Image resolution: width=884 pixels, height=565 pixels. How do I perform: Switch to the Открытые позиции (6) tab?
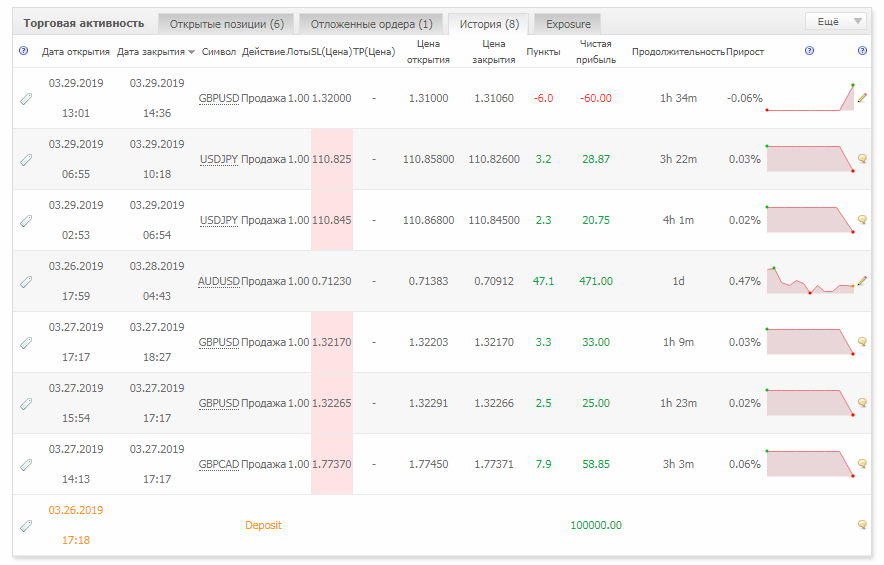tap(227, 24)
